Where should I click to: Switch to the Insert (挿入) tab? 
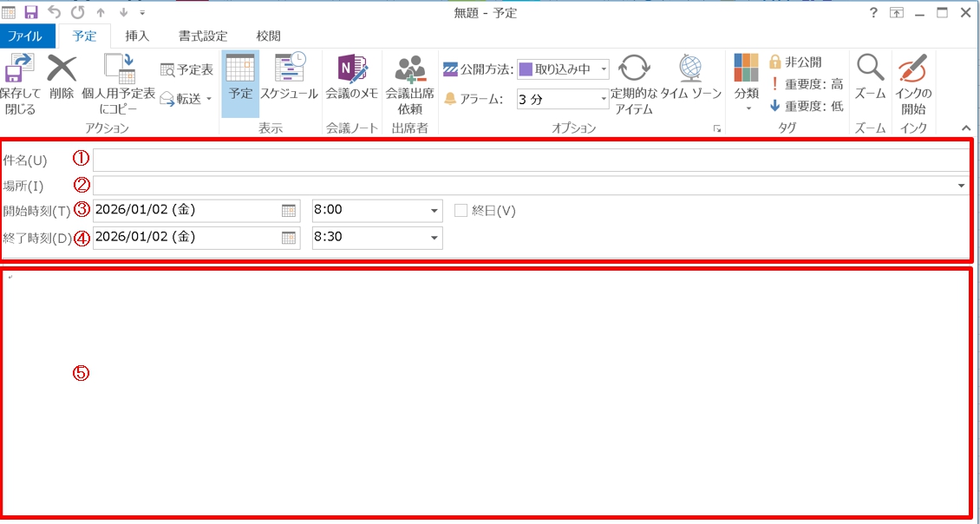tap(137, 36)
